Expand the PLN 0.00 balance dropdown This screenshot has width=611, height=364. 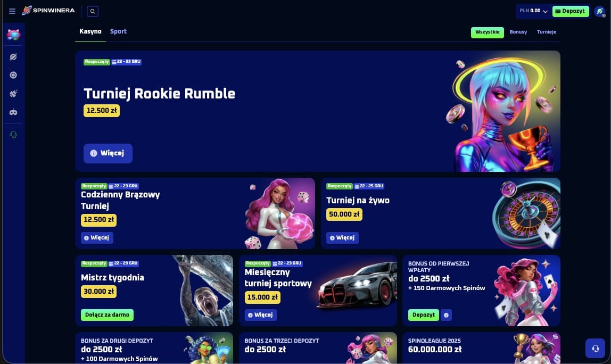pos(533,11)
